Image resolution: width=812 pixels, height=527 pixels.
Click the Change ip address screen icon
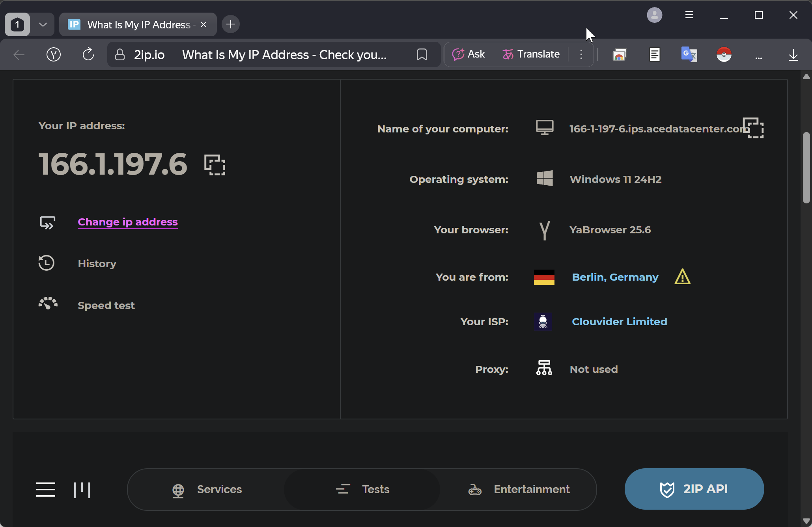[x=47, y=223]
